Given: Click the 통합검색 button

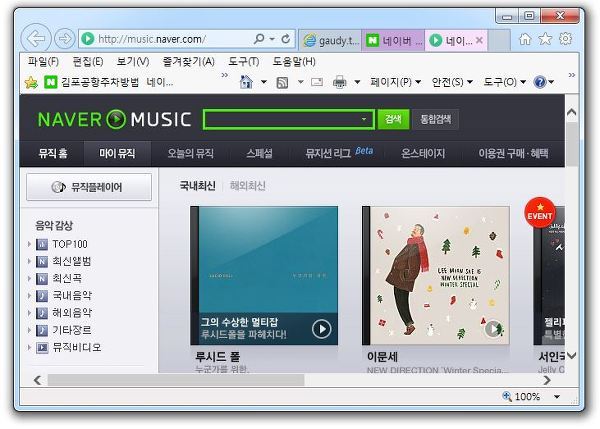Looking at the screenshot, I should (x=435, y=119).
